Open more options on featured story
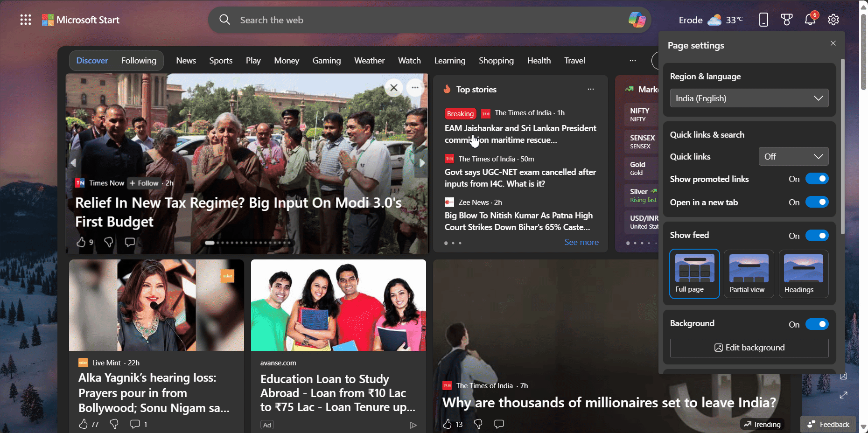This screenshot has width=868, height=433. (x=415, y=87)
